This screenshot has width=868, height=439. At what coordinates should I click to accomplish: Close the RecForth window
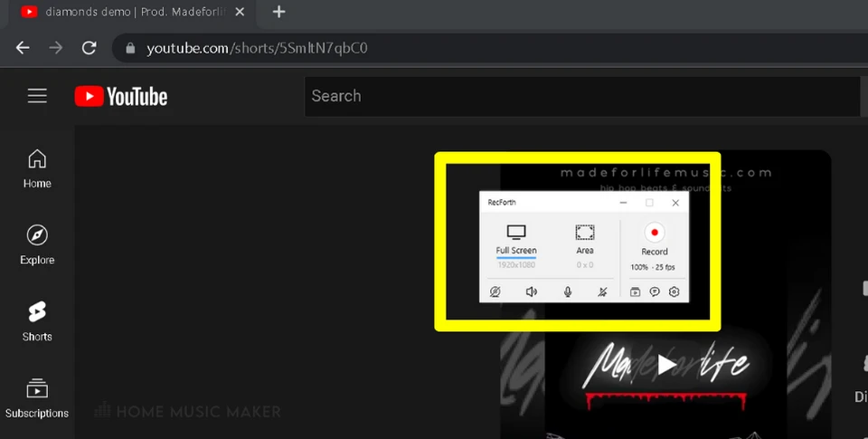pyautogui.click(x=675, y=203)
